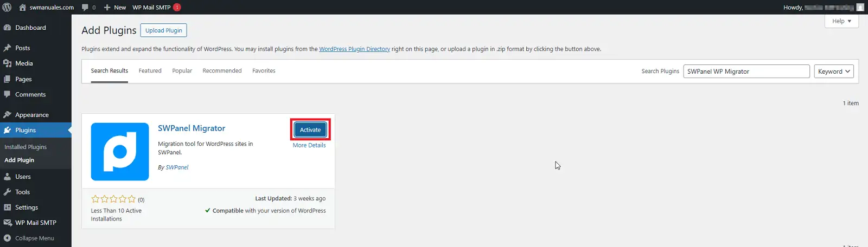Click the Media icon in sidebar

click(7, 63)
